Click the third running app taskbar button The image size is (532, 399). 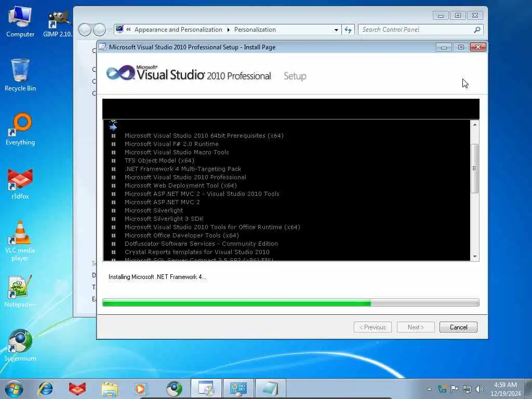point(270,389)
